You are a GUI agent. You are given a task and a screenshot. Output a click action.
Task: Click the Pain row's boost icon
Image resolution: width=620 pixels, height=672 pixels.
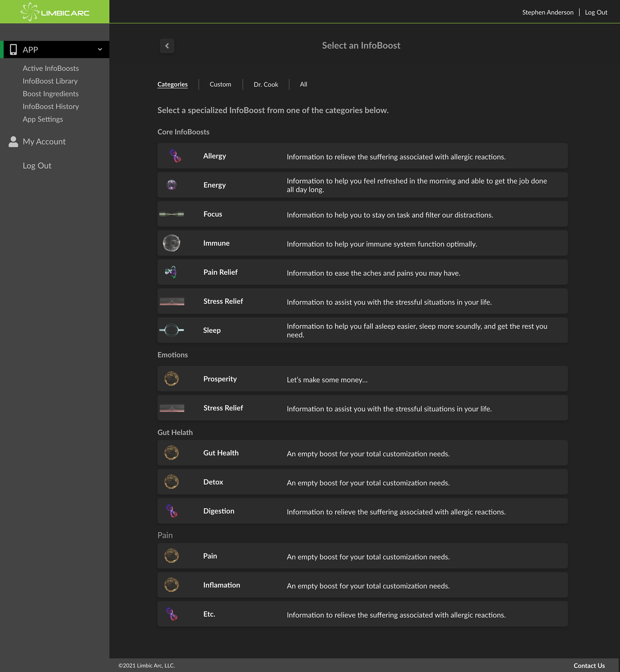171,555
